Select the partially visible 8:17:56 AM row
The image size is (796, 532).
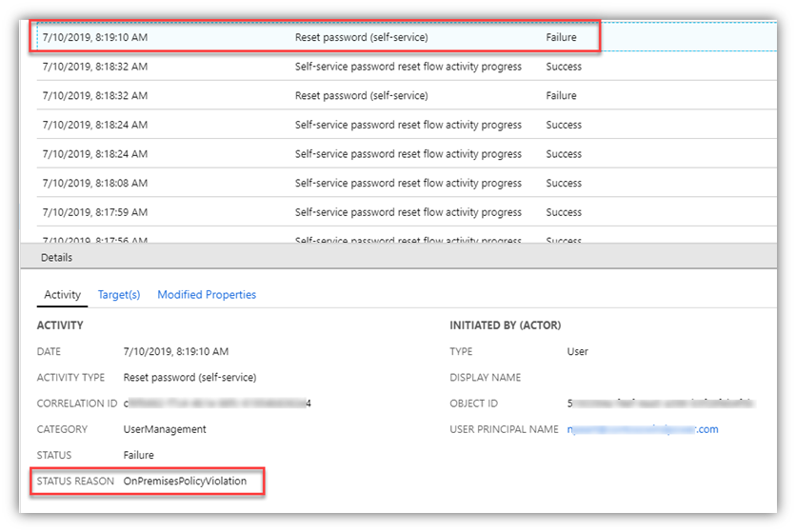pos(314,239)
